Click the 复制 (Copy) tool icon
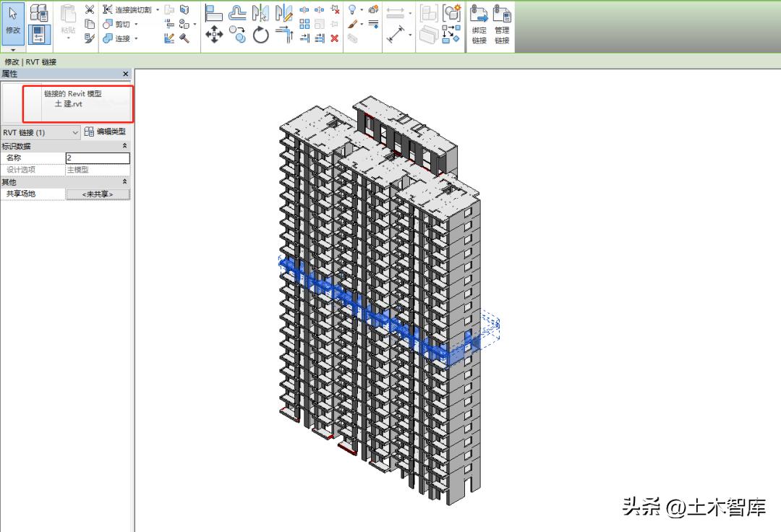The height and width of the screenshot is (532, 781). pos(238,34)
